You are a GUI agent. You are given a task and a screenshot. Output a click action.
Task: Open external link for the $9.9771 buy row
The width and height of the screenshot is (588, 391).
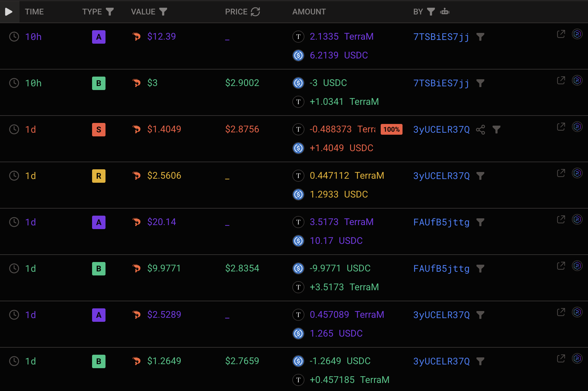tap(561, 266)
